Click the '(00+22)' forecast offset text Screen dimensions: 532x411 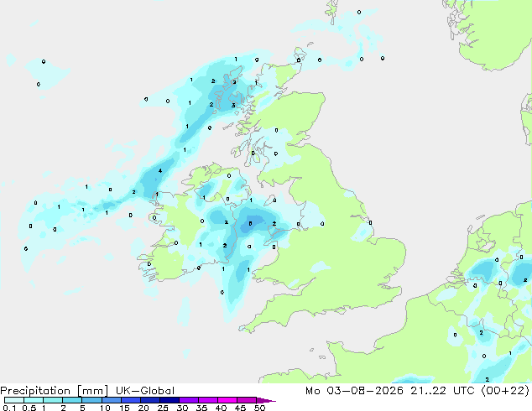(505, 391)
